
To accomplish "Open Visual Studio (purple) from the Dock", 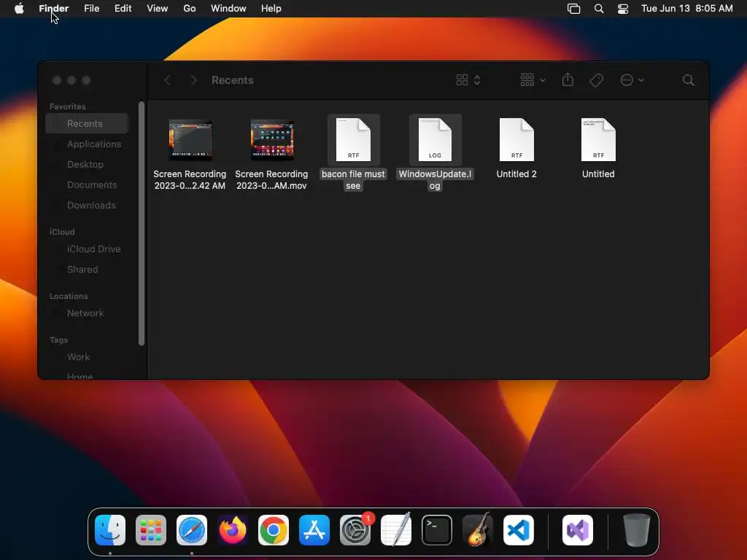I will (x=578, y=530).
